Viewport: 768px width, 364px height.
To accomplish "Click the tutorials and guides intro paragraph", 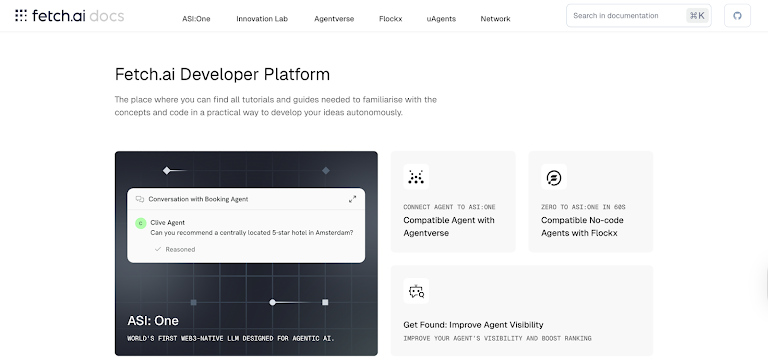I will pyautogui.click(x=276, y=106).
